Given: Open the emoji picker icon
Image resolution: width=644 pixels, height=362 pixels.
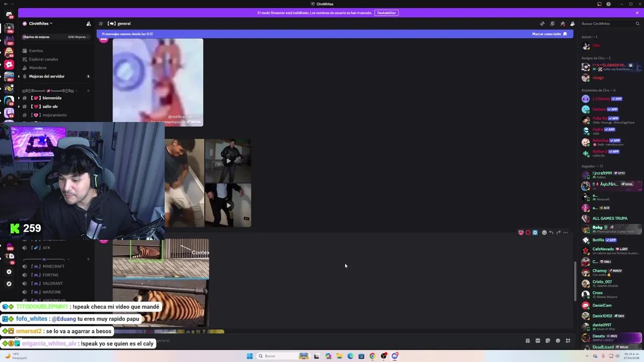Looking at the screenshot, I should (x=558, y=341).
